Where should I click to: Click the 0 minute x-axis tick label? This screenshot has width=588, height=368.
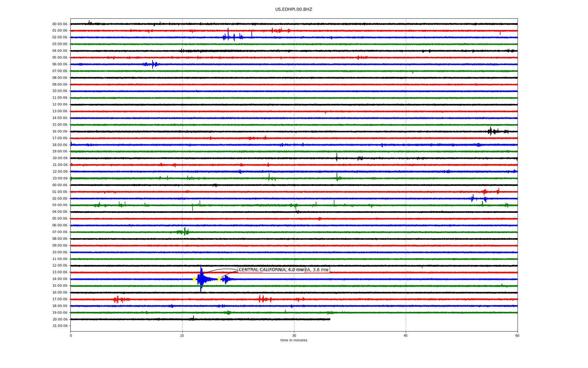(71, 335)
